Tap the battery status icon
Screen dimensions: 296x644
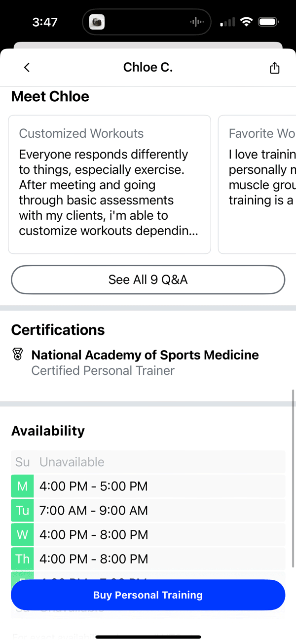268,22
